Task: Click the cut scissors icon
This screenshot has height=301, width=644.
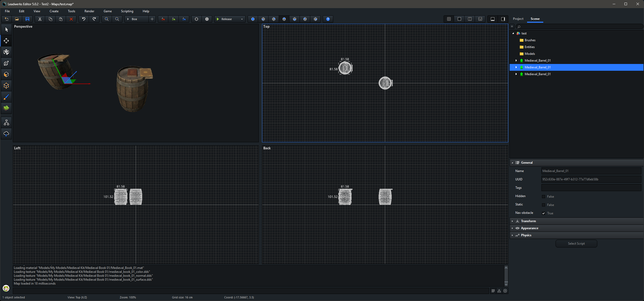Action: click(x=40, y=19)
